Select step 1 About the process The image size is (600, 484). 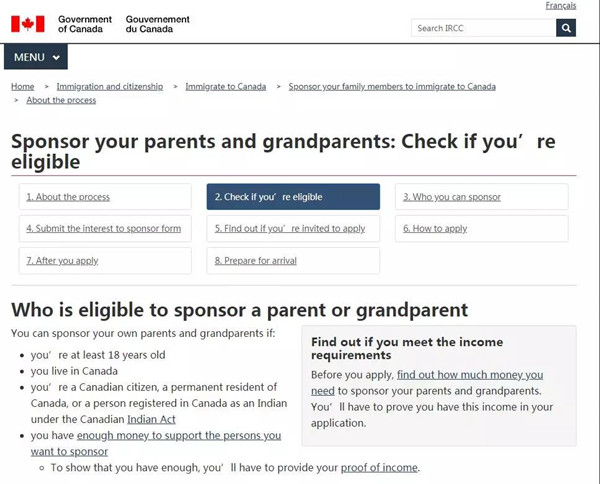coord(105,197)
